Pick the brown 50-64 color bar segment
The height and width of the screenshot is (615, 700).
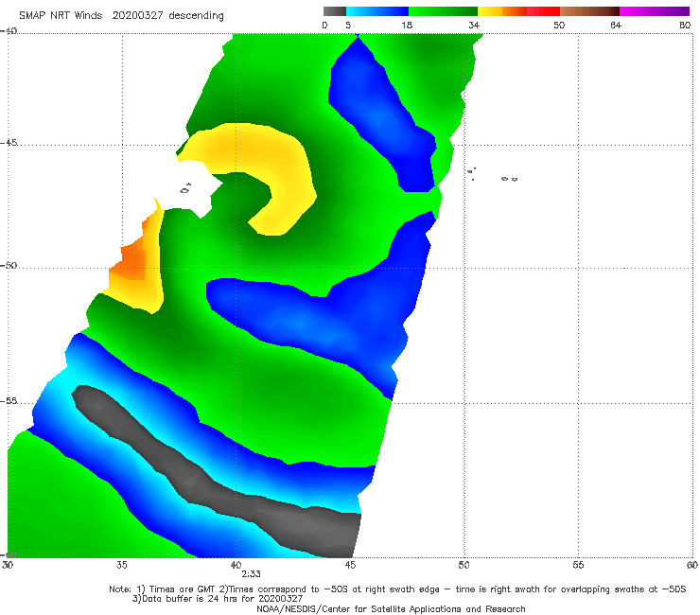(589, 11)
